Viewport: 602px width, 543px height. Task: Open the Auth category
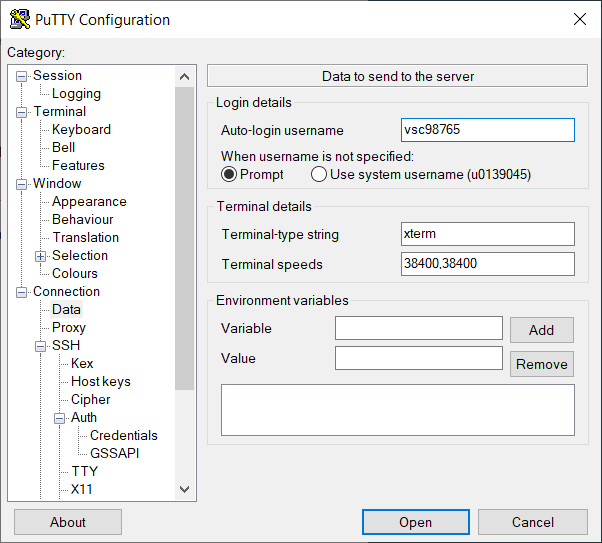click(x=84, y=417)
